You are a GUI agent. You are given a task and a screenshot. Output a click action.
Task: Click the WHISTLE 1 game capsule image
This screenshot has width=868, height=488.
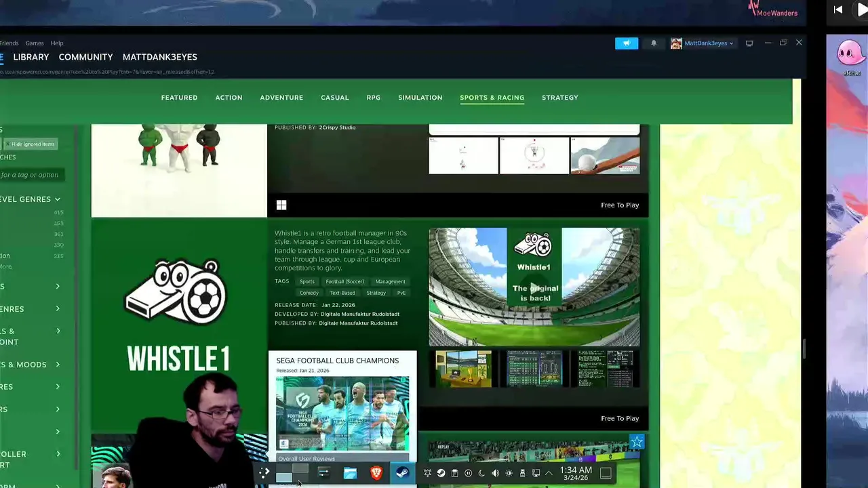[x=179, y=325]
